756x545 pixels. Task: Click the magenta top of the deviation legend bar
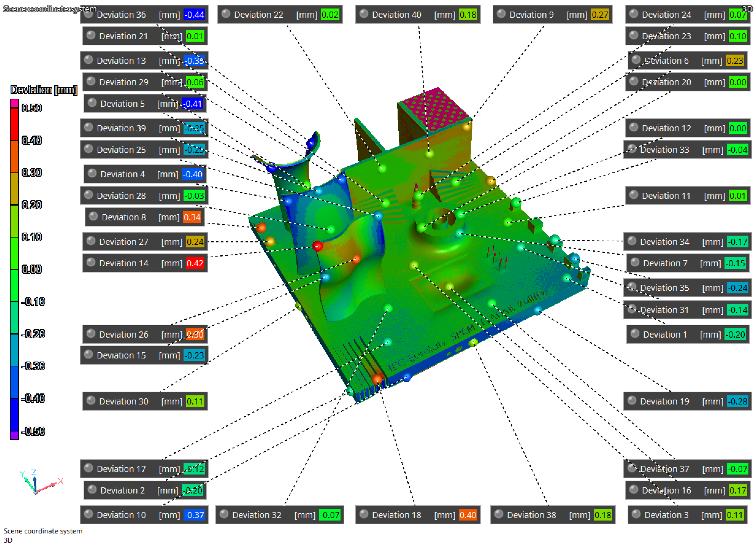click(14, 103)
